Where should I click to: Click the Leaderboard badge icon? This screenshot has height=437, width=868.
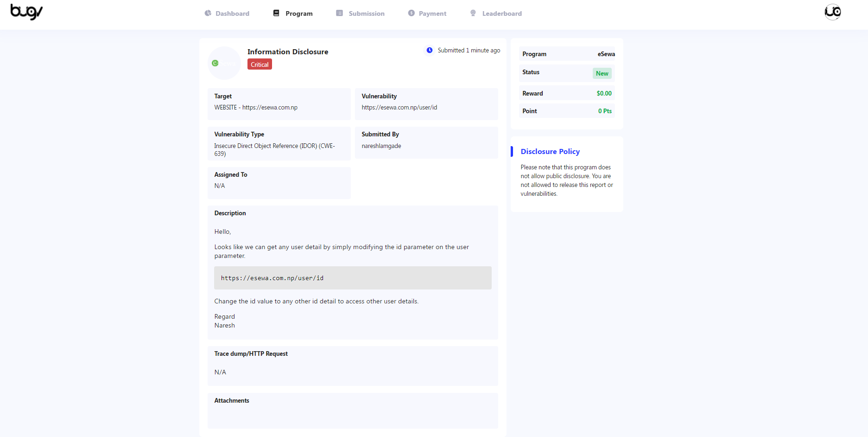(x=473, y=13)
